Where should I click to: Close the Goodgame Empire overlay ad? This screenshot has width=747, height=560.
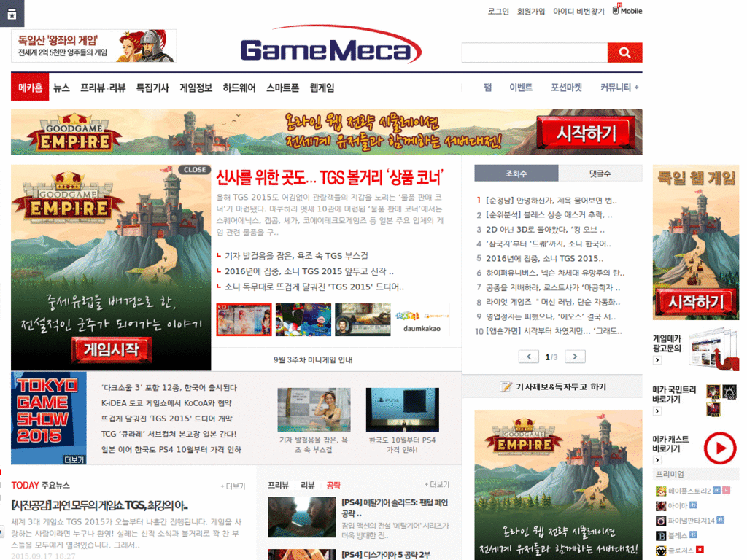[x=194, y=169]
